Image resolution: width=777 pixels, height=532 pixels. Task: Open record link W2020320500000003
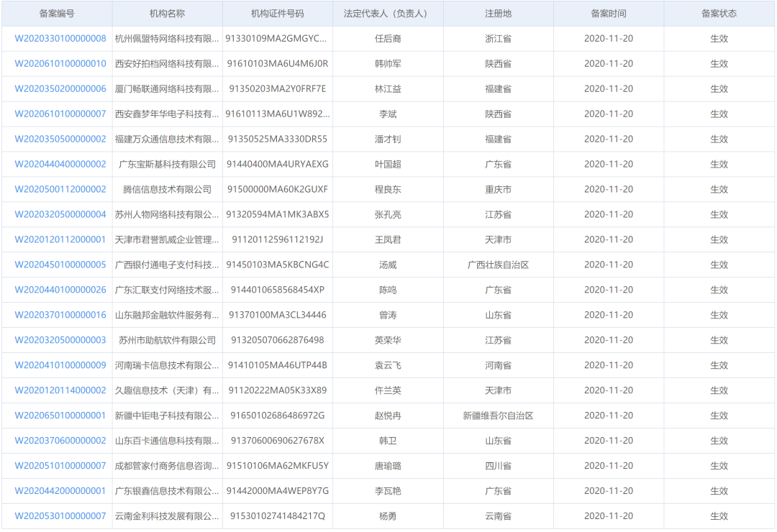click(60, 340)
